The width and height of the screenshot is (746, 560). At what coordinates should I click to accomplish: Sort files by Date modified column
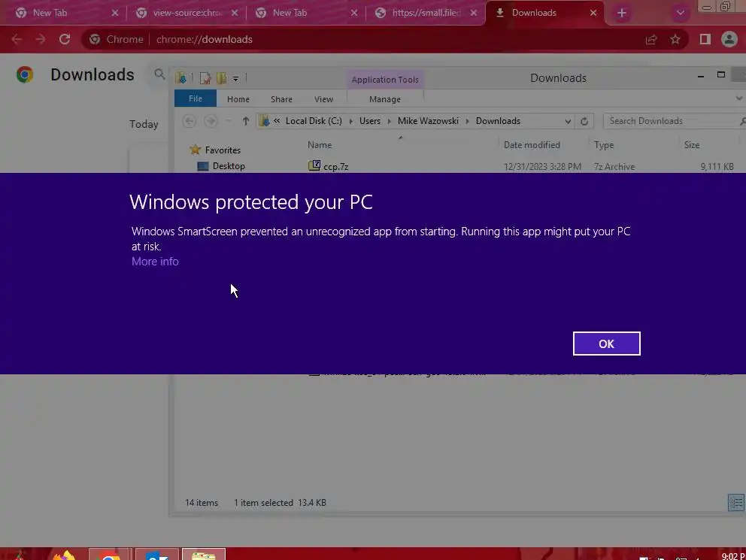tap(532, 145)
